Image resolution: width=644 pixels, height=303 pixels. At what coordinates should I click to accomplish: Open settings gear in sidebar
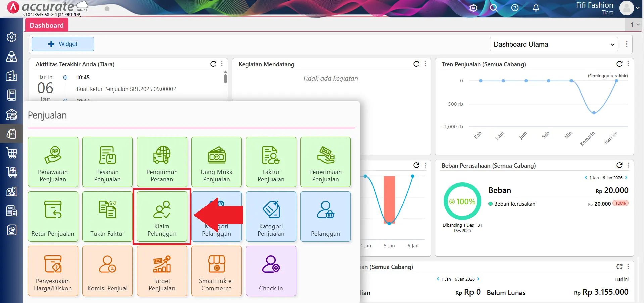point(12,37)
